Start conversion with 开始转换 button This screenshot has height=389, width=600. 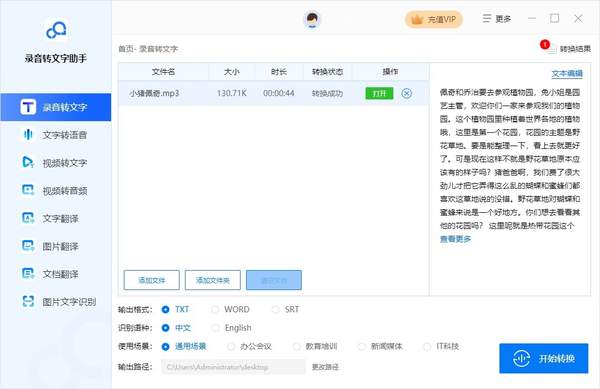pos(543,358)
